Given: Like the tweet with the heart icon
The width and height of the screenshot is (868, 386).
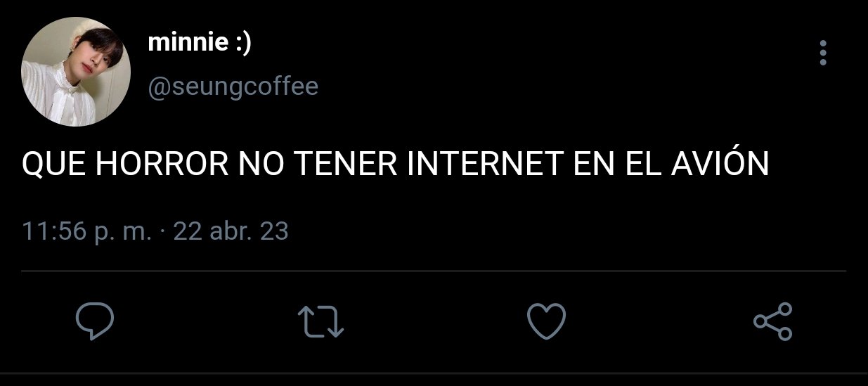Looking at the screenshot, I should [x=546, y=321].
